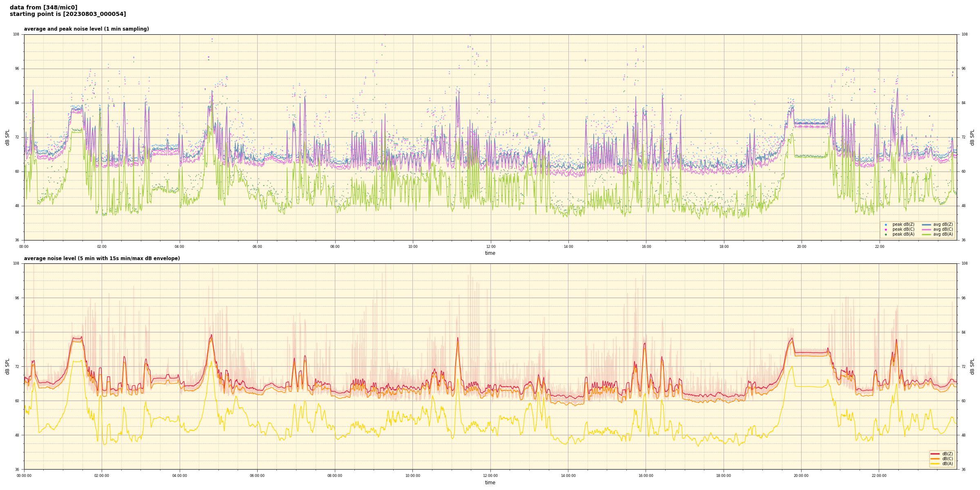Click the 108 value on top-left y-axis
The width and height of the screenshot is (980, 490).
pyautogui.click(x=16, y=35)
